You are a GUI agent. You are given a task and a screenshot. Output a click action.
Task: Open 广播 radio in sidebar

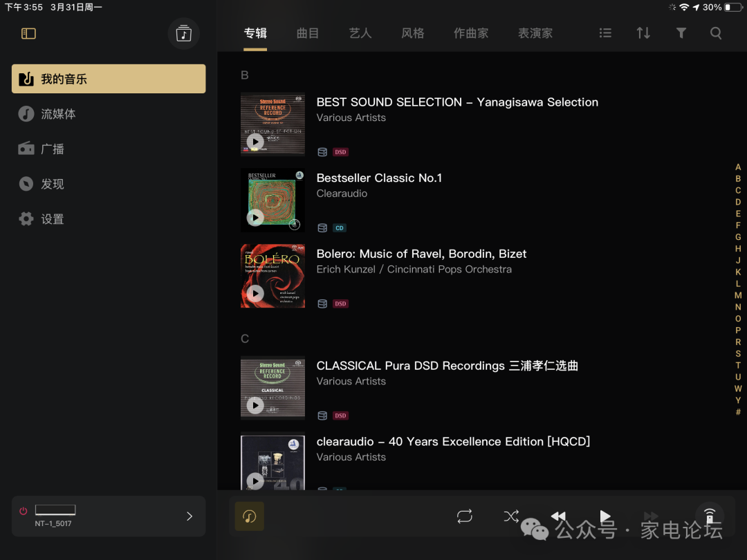click(52, 149)
